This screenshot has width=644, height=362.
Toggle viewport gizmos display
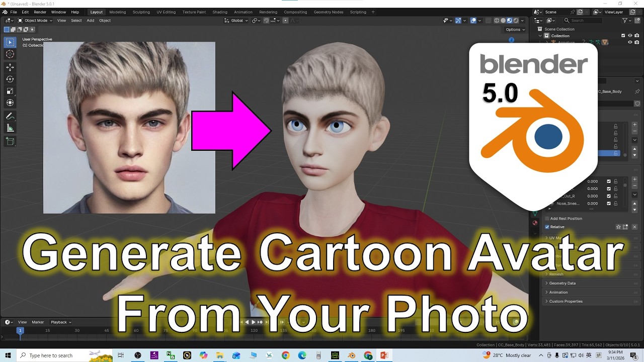coord(458,21)
